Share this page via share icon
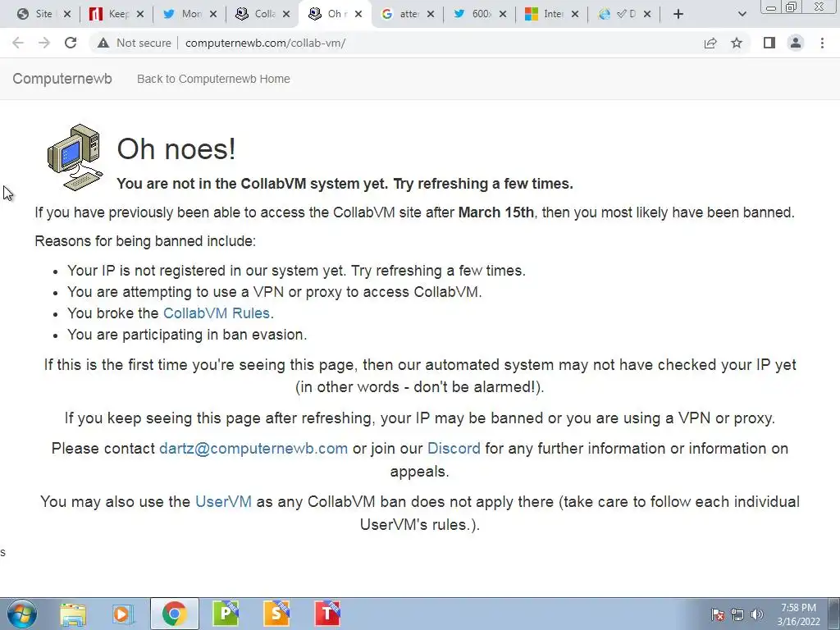The image size is (840, 630). coord(710,43)
